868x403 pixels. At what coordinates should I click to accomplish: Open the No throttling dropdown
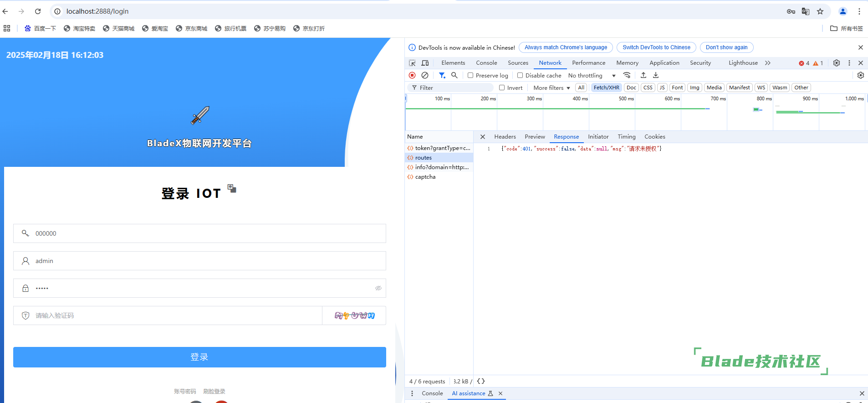[x=592, y=76]
